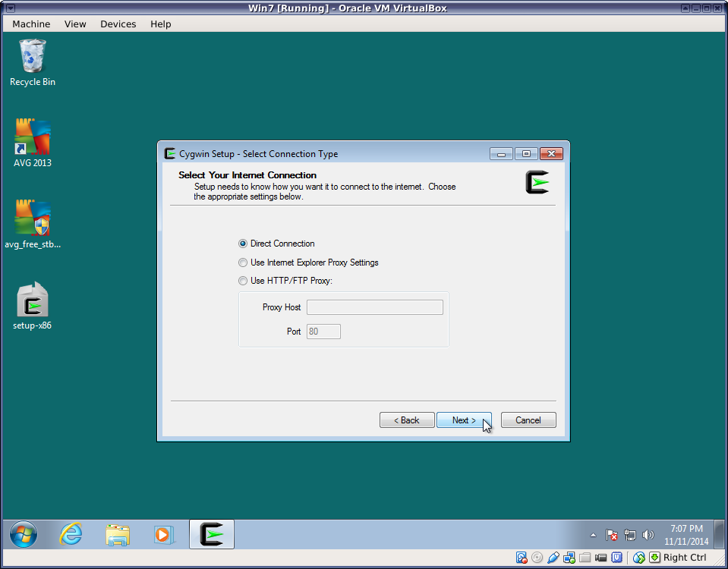This screenshot has height=569, width=728.
Task: Choose Use Internet Explorer Proxy Settings option
Action: point(243,262)
